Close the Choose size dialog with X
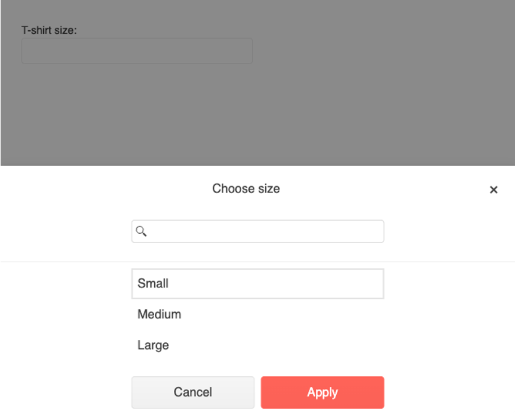This screenshot has height=420, width=515. (493, 189)
